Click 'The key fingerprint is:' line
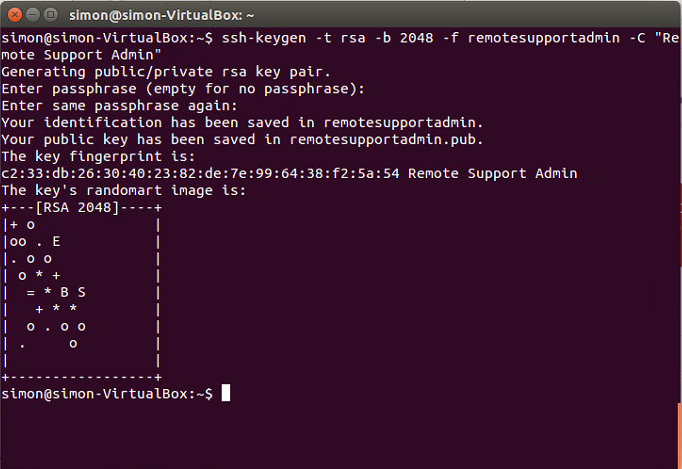The width and height of the screenshot is (682, 469). [99, 157]
